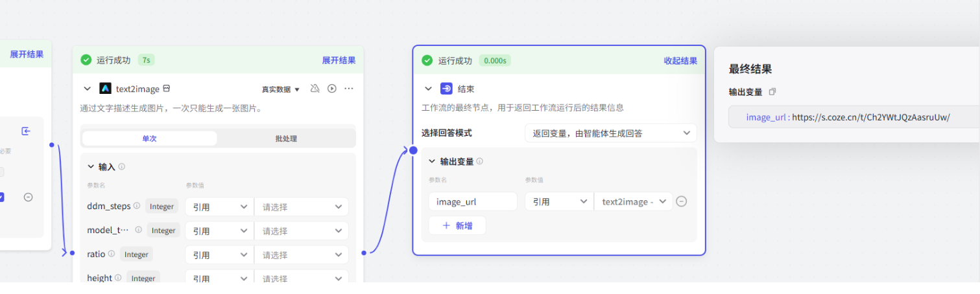Click the text2image description text
The image size is (980, 294).
[171, 108]
